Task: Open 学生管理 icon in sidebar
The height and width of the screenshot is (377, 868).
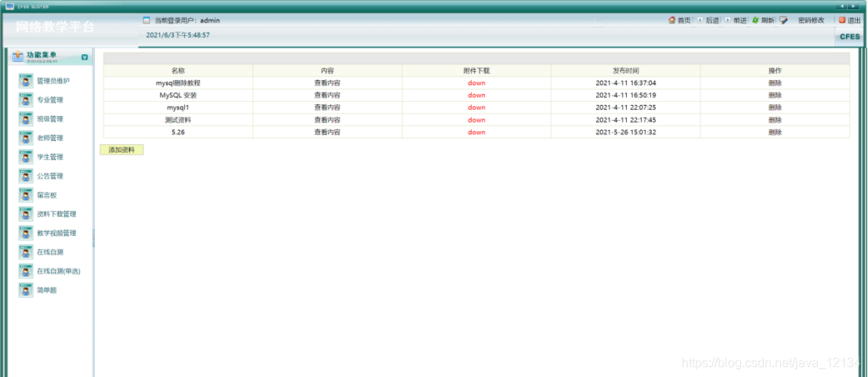Action: coord(26,158)
